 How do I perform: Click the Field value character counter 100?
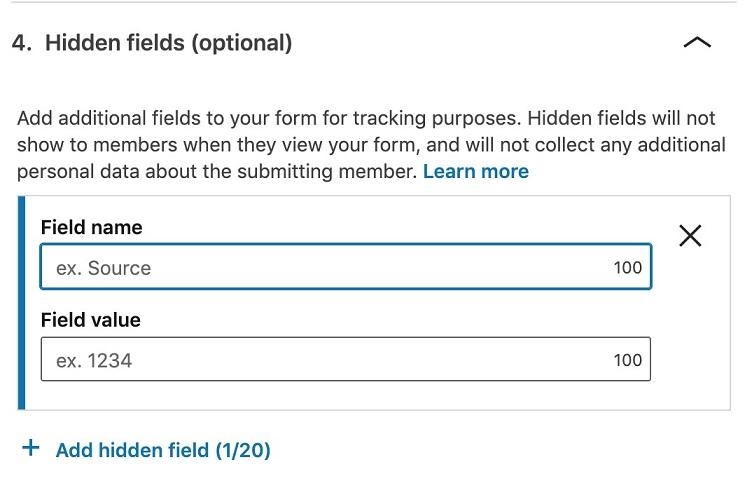pyautogui.click(x=628, y=360)
